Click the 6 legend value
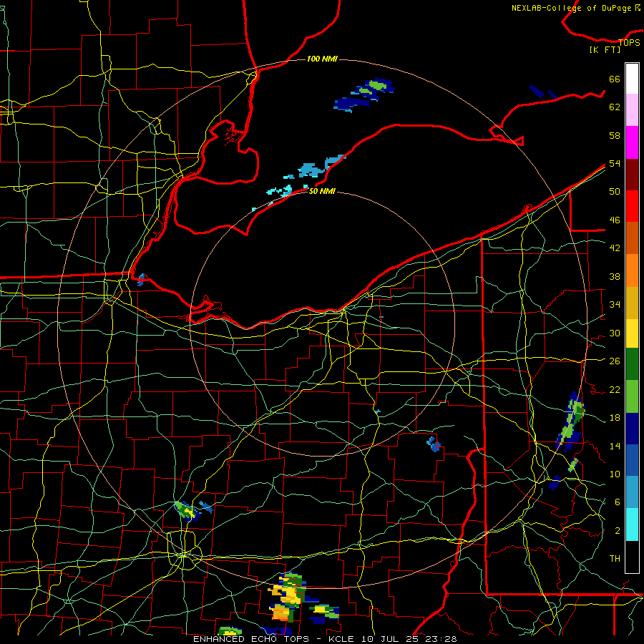The image size is (644, 644). click(617, 502)
